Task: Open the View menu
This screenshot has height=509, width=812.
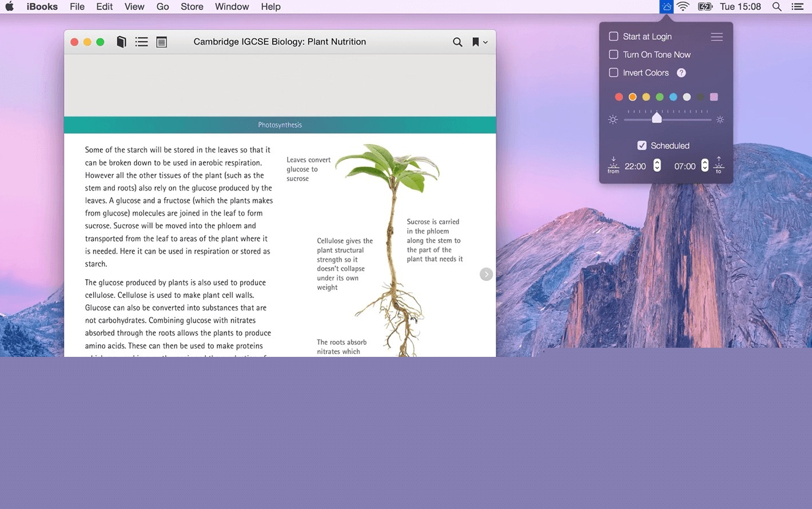Action: [134, 7]
